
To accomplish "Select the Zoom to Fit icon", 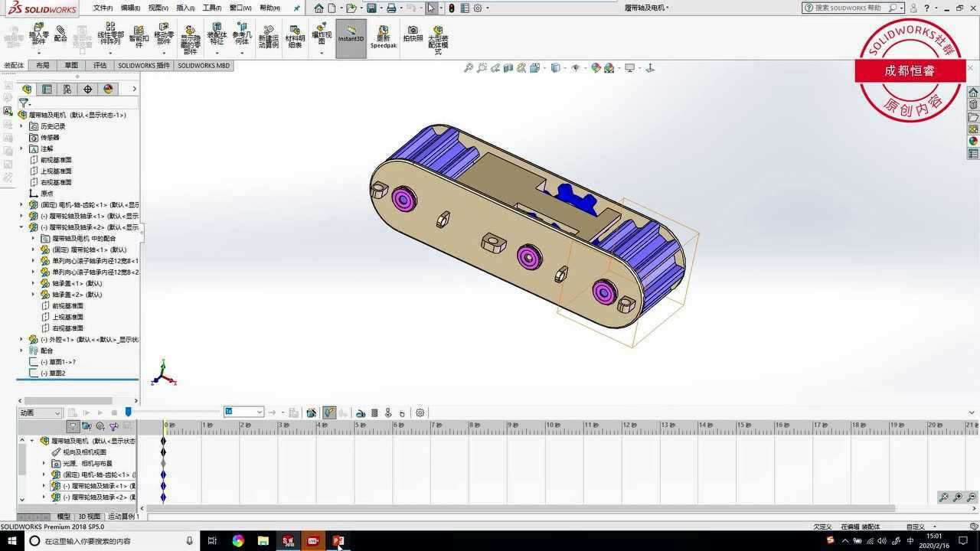I will pyautogui.click(x=469, y=68).
